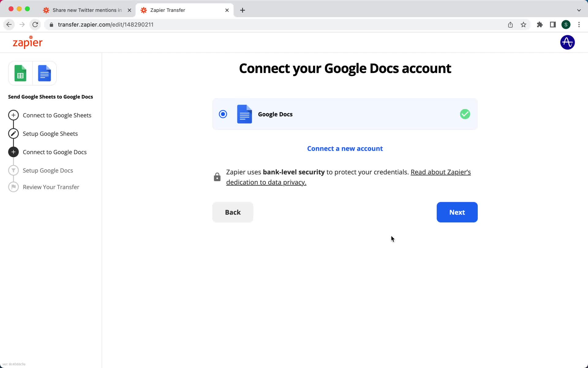The image size is (588, 368).
Task: Click the Back button
Action: (233, 212)
